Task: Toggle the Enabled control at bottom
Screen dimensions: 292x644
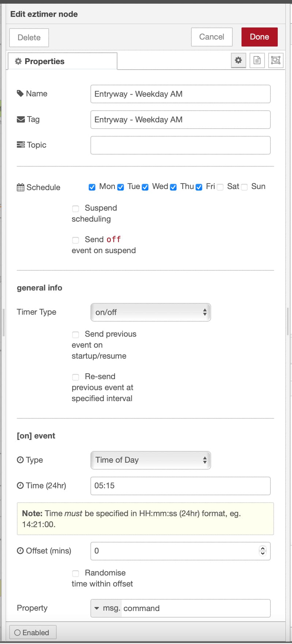Action: click(33, 632)
